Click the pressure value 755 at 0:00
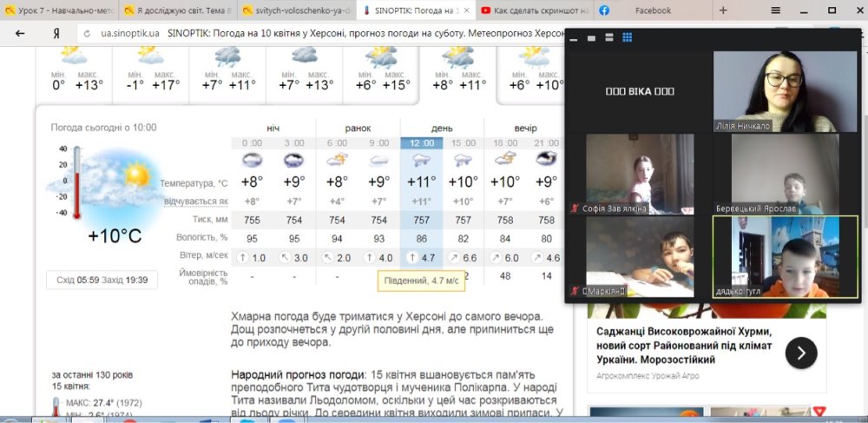The height and width of the screenshot is (423, 868). [x=252, y=221]
